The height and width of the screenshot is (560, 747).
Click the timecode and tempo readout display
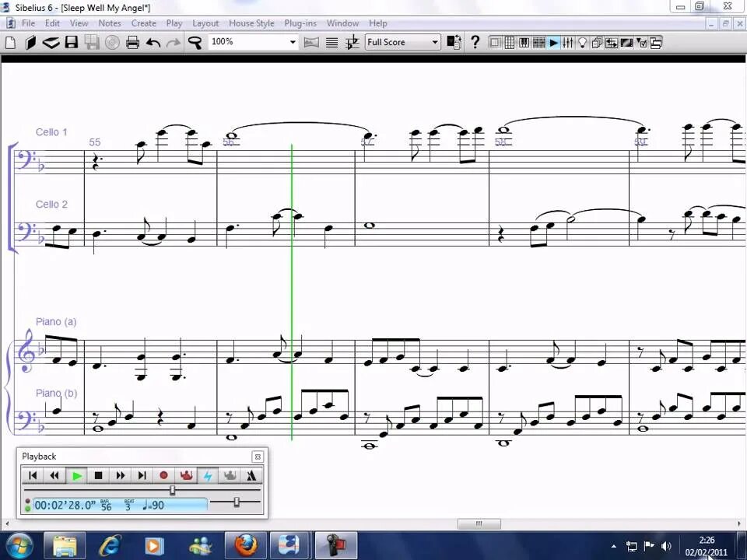click(120, 506)
